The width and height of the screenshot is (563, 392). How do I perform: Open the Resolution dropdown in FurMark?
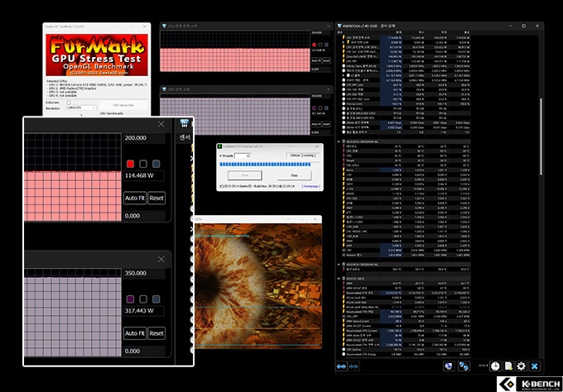[x=80, y=108]
